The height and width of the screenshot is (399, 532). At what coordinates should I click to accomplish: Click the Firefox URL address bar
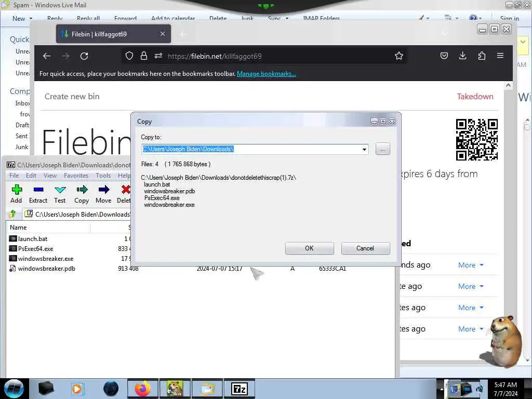coord(264,56)
